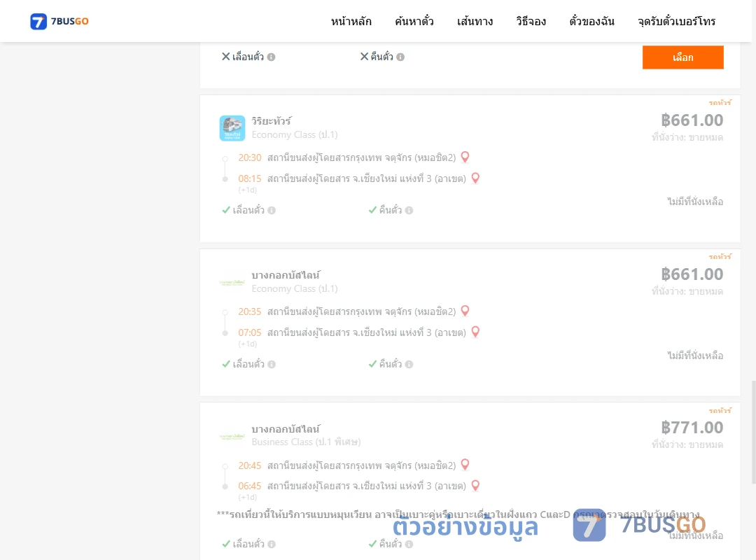Click the บางกอกบัสไลน์ Economy Class logo

click(x=232, y=283)
